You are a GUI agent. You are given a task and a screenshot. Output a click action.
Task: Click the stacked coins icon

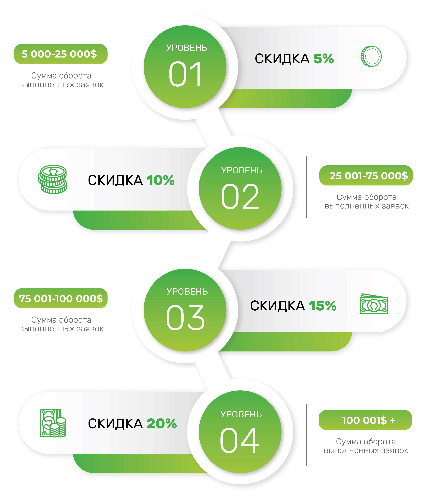pos(52,179)
